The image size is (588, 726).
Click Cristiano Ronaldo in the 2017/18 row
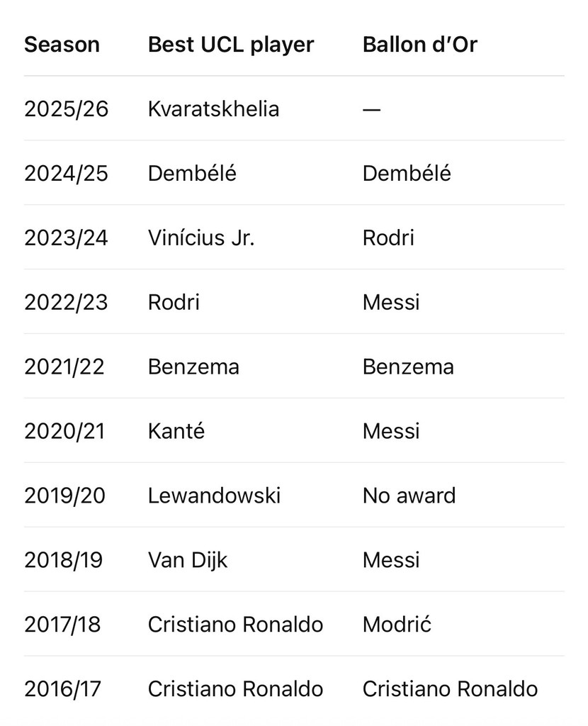[235, 624]
